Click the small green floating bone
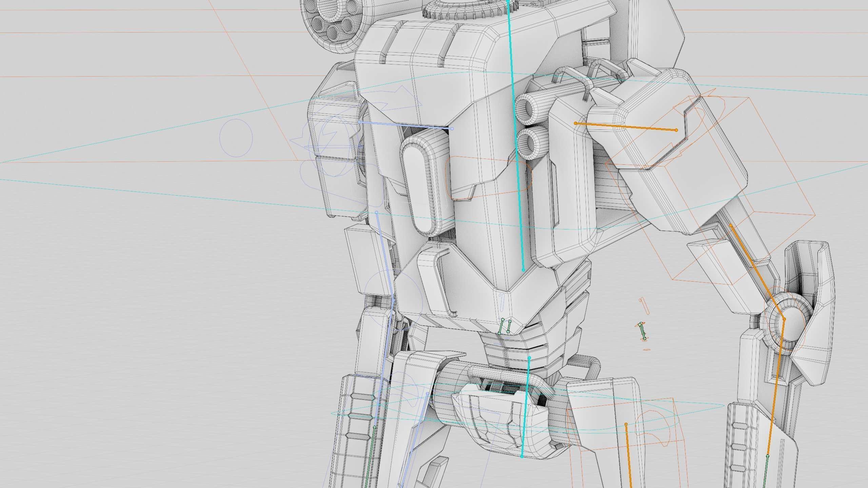 click(642, 331)
